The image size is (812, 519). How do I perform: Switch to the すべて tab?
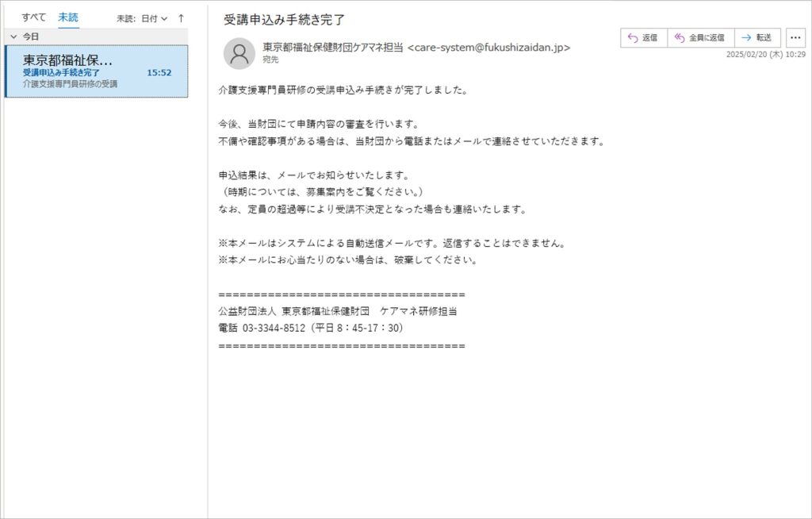pos(33,17)
